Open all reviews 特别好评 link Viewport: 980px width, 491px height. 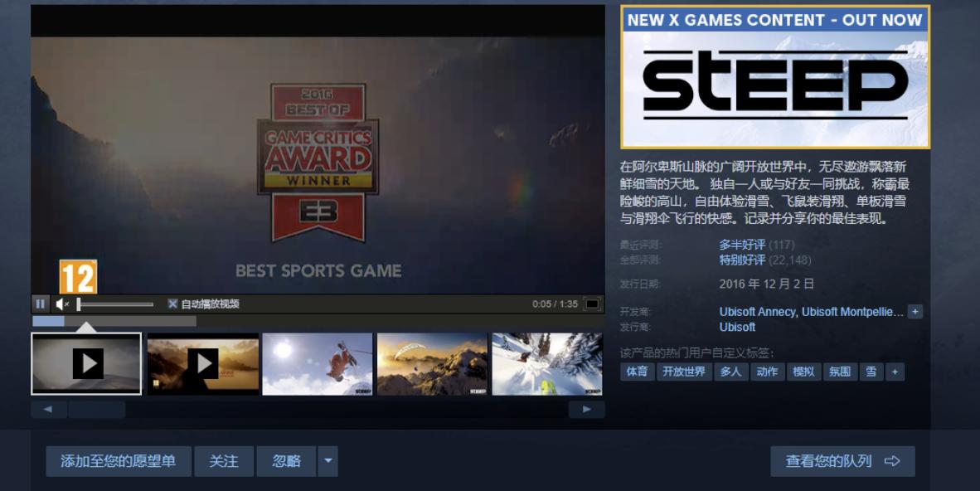click(x=742, y=260)
